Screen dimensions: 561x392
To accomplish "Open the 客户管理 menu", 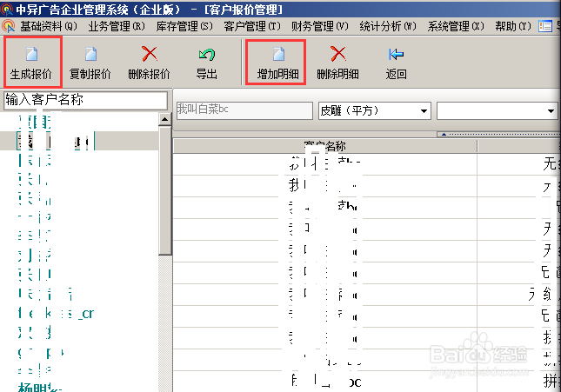I will pyautogui.click(x=252, y=26).
